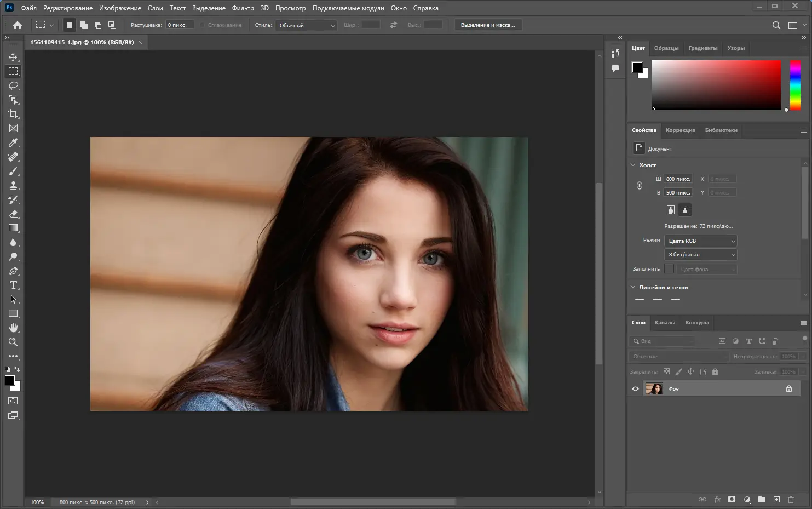812x509 pixels.
Task: Hide the Фон layer with eye icon
Action: (635, 389)
